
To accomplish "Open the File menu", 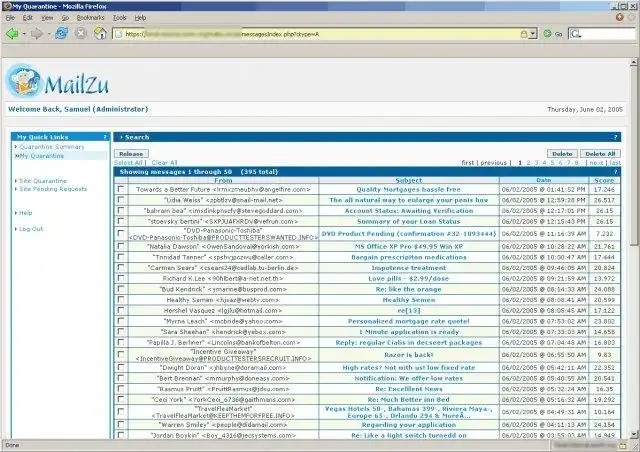I will [x=10, y=18].
